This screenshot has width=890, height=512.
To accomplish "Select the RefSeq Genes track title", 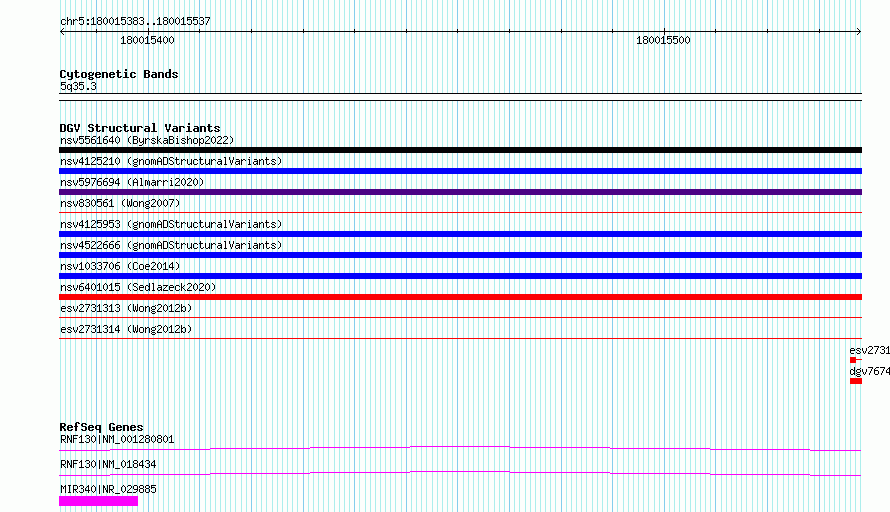I will point(101,427).
